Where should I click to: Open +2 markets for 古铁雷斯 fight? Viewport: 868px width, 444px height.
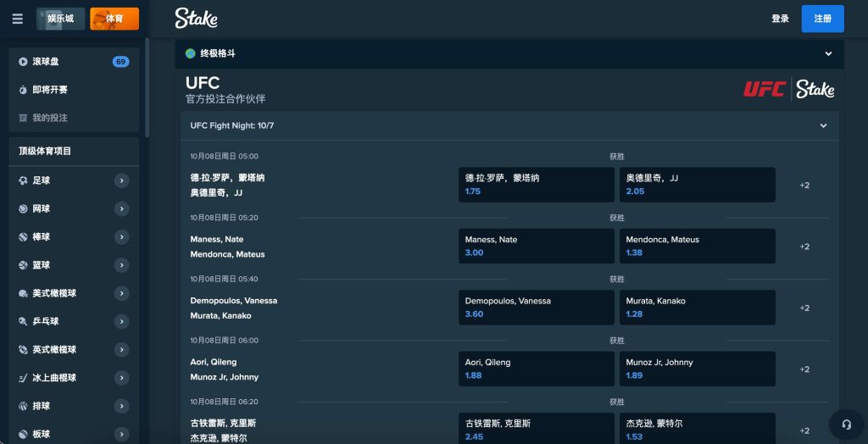(804, 430)
